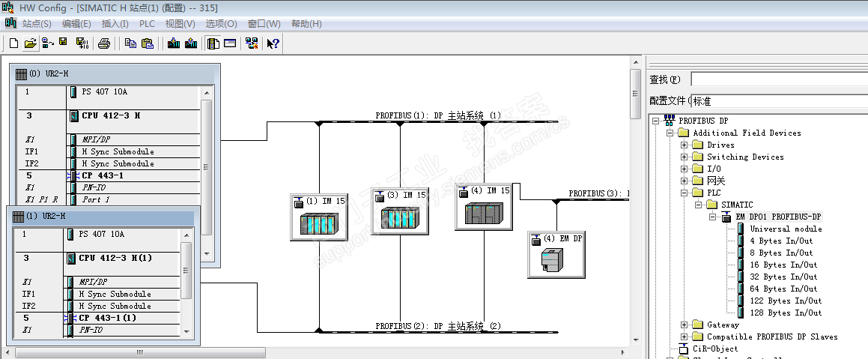The image size is (868, 359).
Task: Select the (4) EM DP slave icon
Action: 556,254
